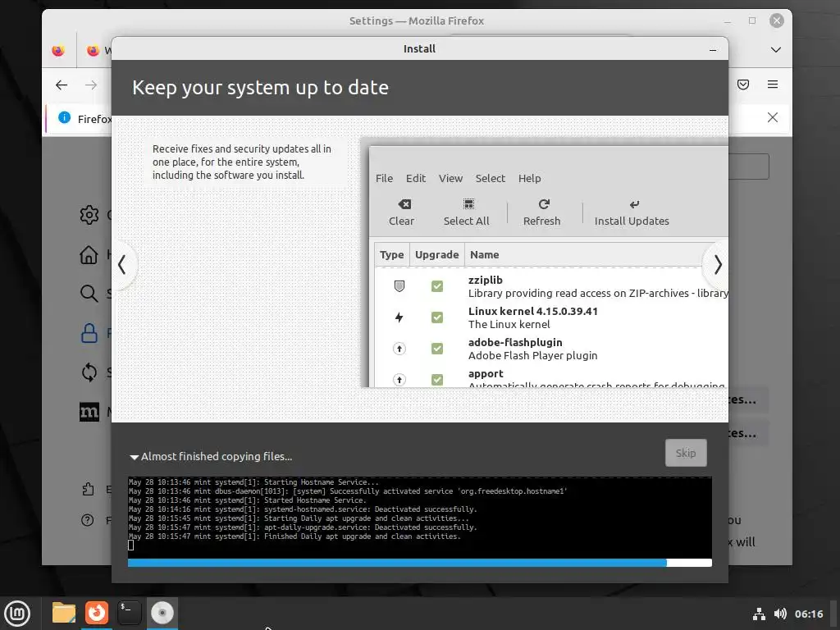Open Firefox's hamburger application menu
This screenshot has width=840, height=630.
[773, 84]
